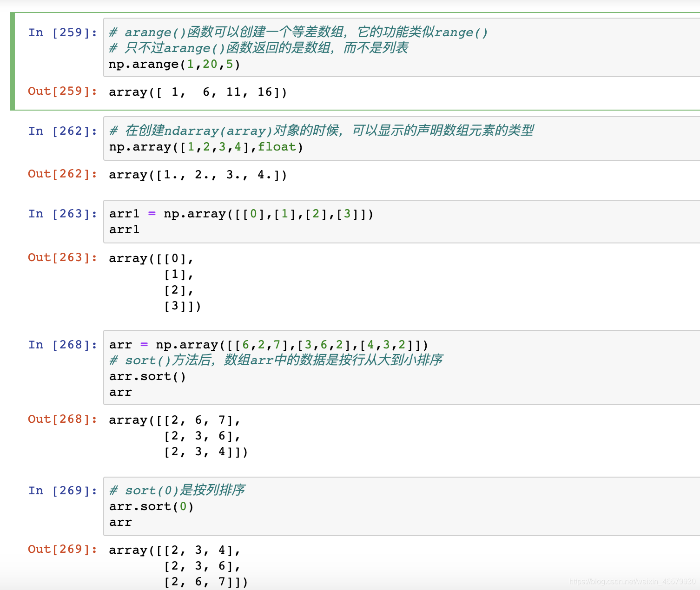700x590 pixels.
Task: Click line arr = np.array([[6,2,7],[3,6,2],[4,3,2]])
Action: (x=269, y=345)
